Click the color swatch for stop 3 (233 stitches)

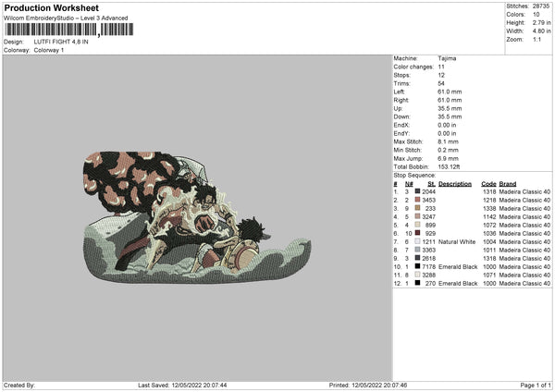418,208
